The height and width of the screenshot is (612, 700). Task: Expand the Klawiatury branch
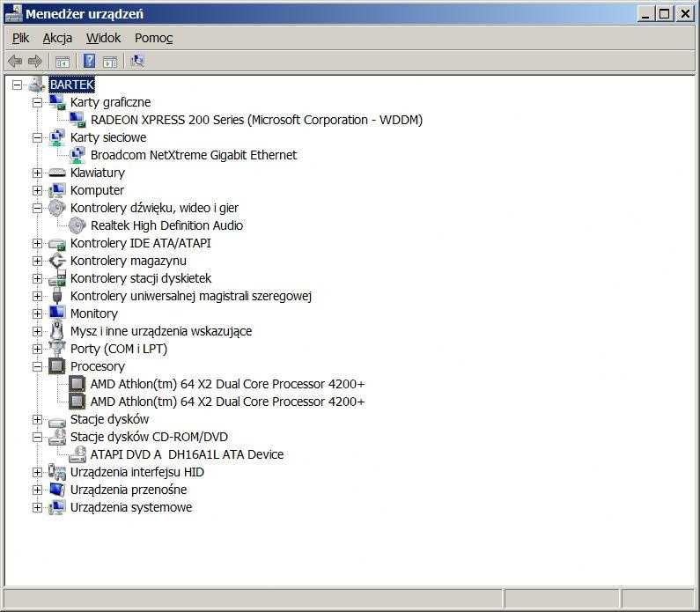tap(38, 173)
